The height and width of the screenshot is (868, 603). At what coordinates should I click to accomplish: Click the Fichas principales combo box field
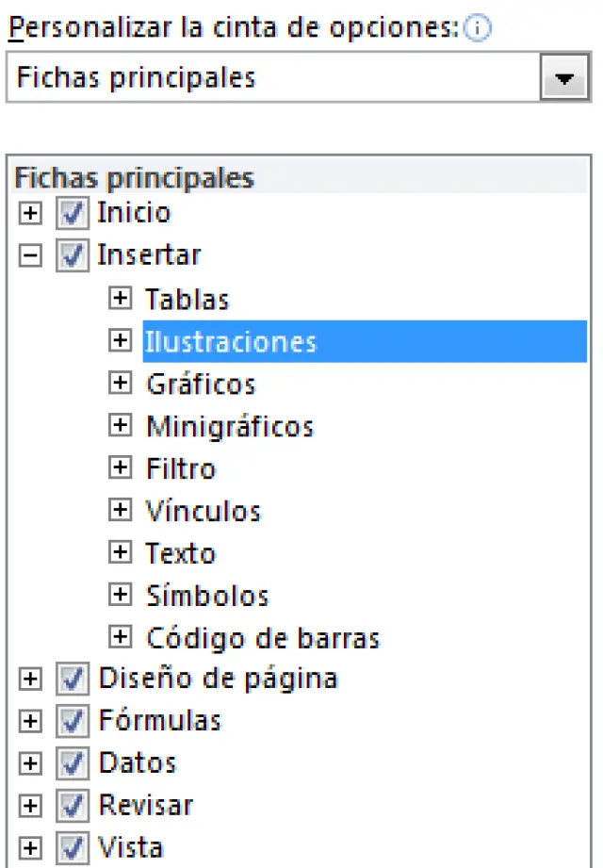pos(273,78)
